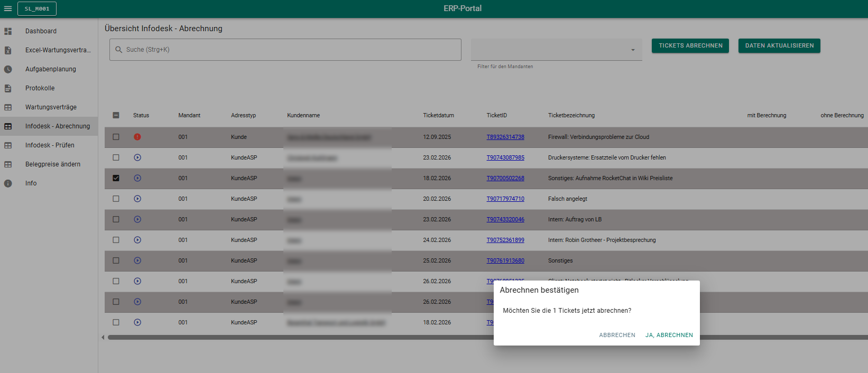The image size is (868, 373).
Task: Go to Infodesk - Prüfen page
Action: (x=50, y=145)
